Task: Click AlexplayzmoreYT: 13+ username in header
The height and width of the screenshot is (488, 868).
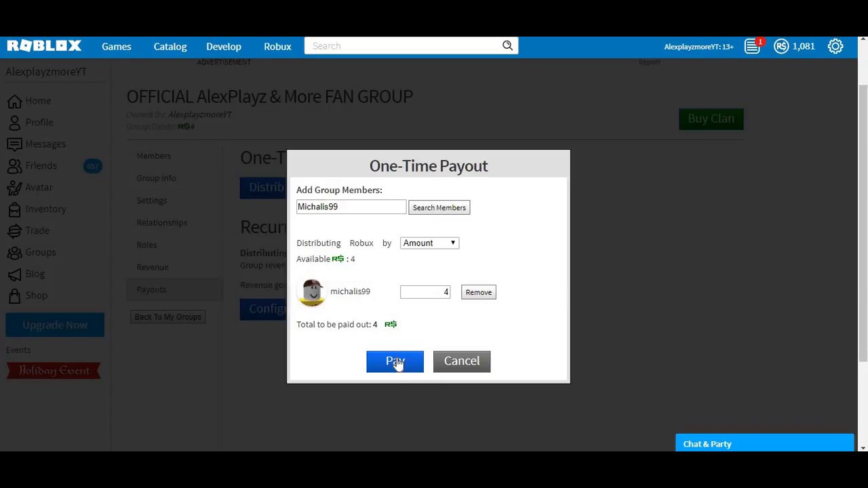Action: (x=698, y=47)
